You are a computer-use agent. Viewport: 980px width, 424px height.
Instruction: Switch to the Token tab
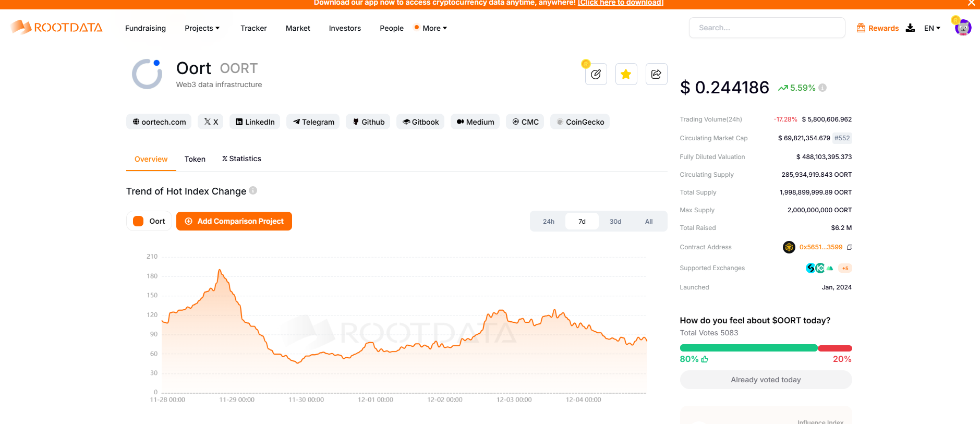195,159
